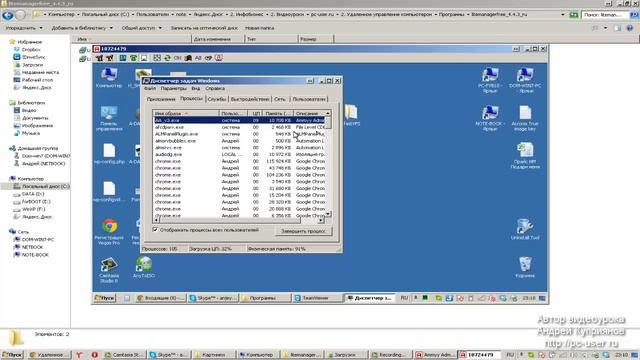
Task: Toggle full screen icon in Ammyy toolbar
Action: [x=157, y=58]
